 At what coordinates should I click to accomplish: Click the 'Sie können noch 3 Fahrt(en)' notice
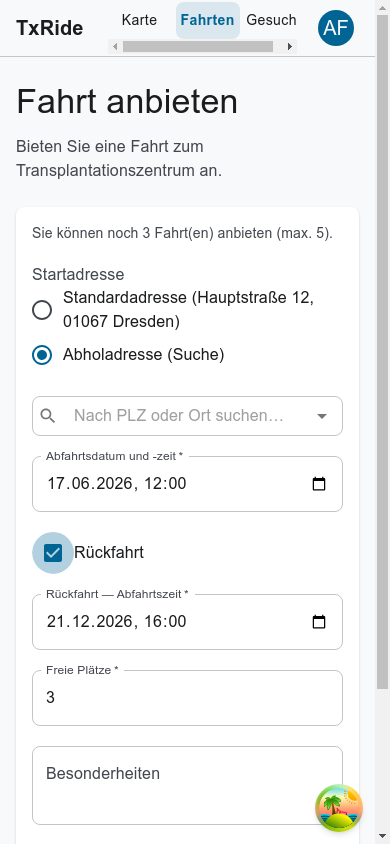(182, 234)
